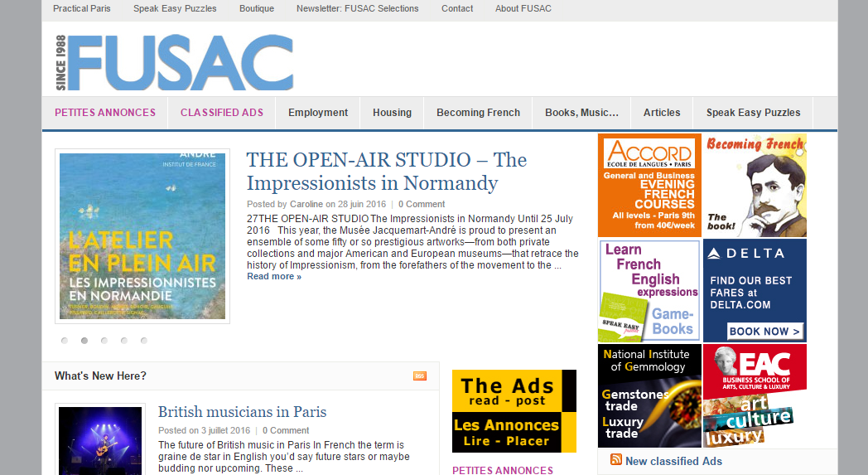The width and height of the screenshot is (868, 475).
Task: Open the Becoming French book ad
Action: (x=755, y=185)
